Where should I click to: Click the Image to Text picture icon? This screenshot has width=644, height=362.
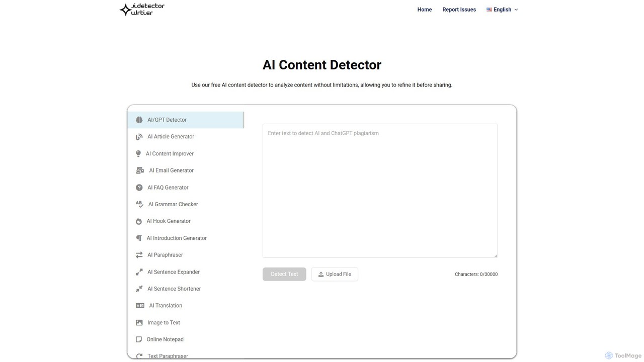139,323
